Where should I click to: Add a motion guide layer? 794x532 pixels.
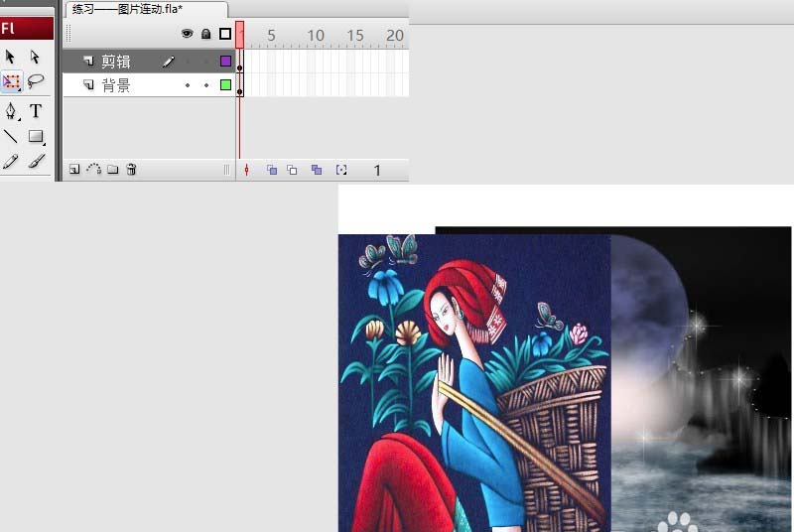point(93,169)
